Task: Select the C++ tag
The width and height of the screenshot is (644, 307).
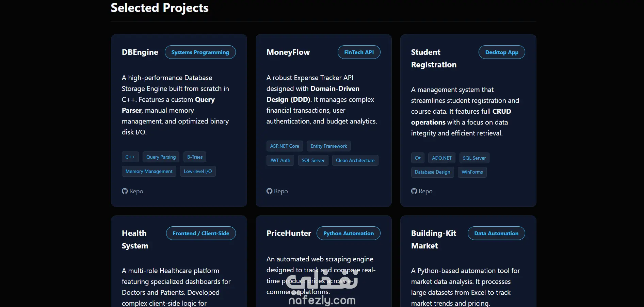Action: [130, 157]
